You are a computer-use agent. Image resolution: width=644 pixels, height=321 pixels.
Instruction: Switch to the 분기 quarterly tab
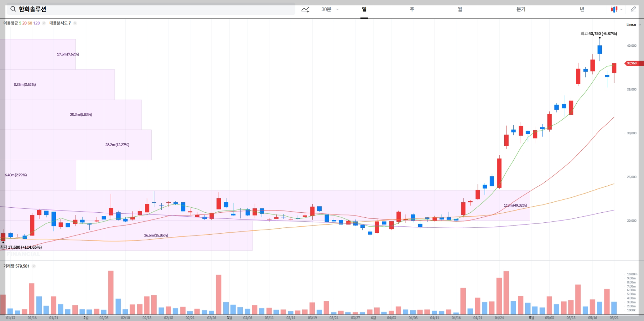[x=521, y=9]
